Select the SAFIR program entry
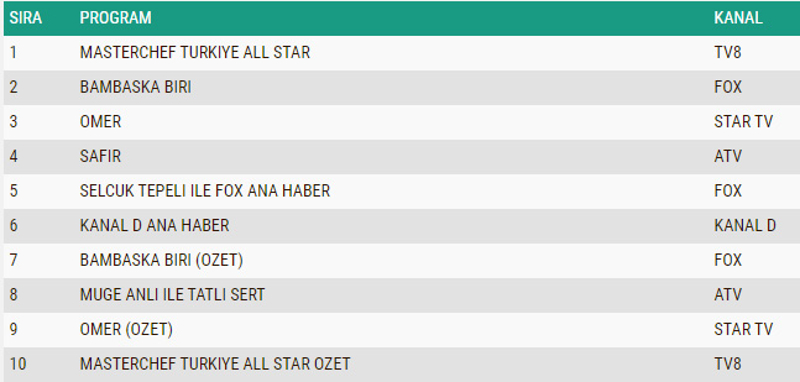Screen dimensions: 800x382 pos(101,156)
